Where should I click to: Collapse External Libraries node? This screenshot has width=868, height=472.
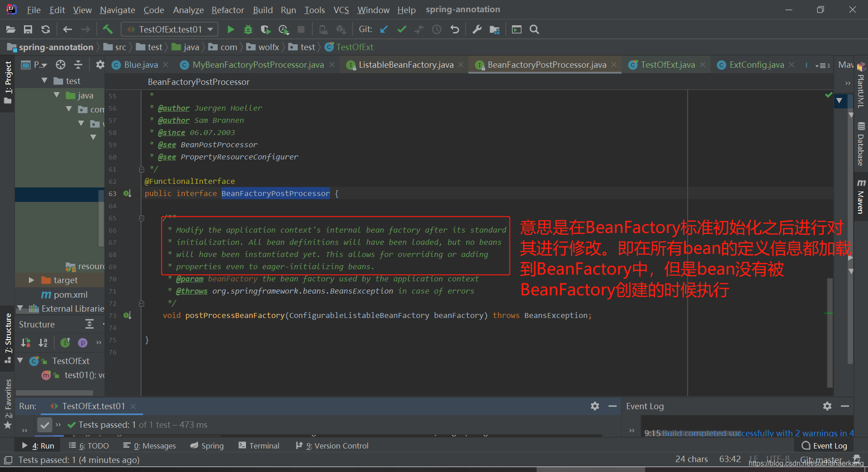tap(20, 308)
